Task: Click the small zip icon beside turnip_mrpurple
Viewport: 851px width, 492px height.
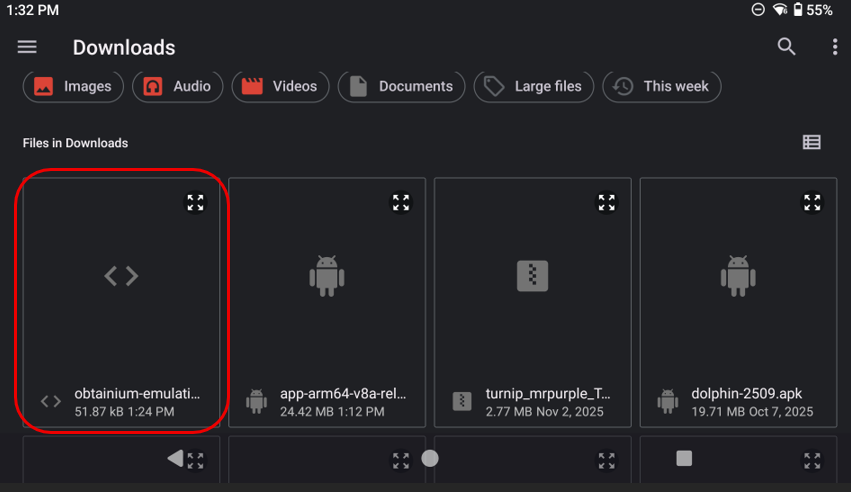Action: pos(462,401)
